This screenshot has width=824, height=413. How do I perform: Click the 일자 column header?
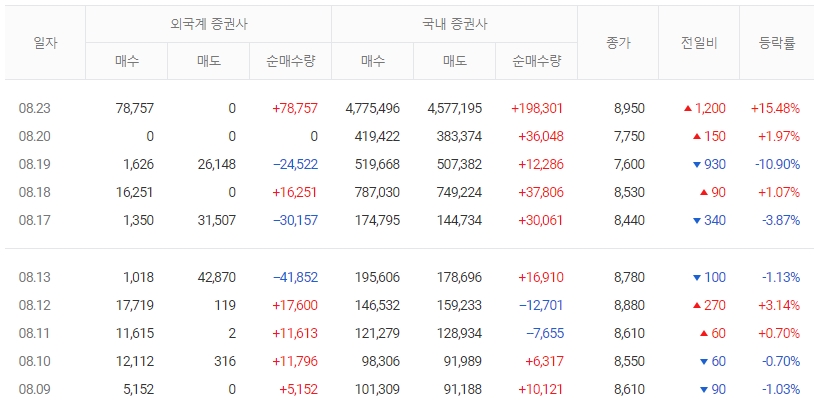click(45, 43)
